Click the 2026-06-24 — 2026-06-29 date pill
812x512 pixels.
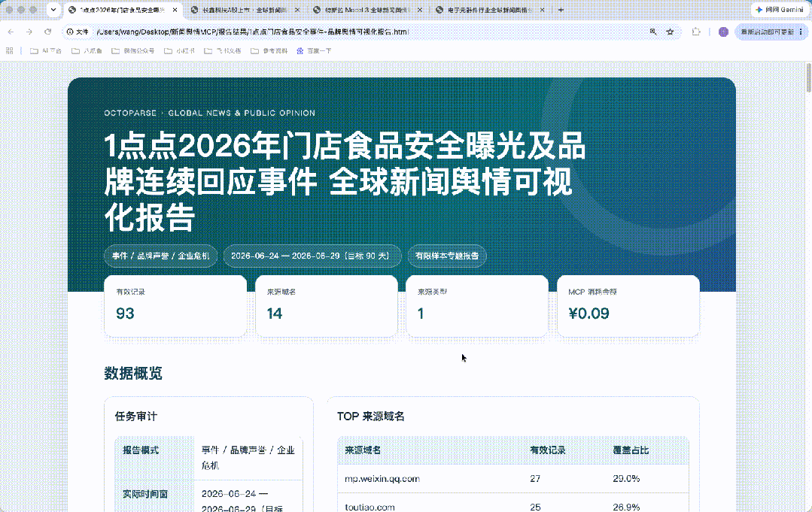click(312, 256)
